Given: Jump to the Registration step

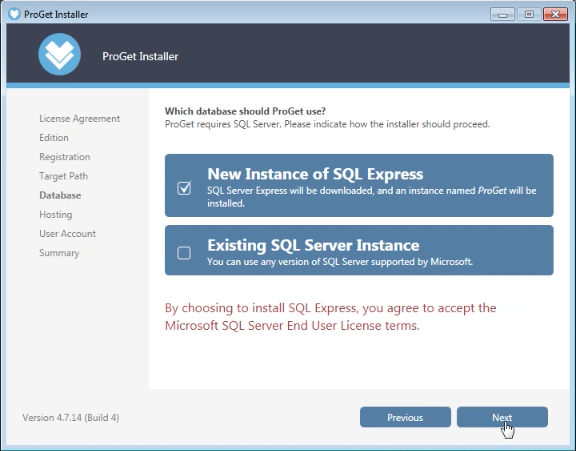Looking at the screenshot, I should (65, 157).
